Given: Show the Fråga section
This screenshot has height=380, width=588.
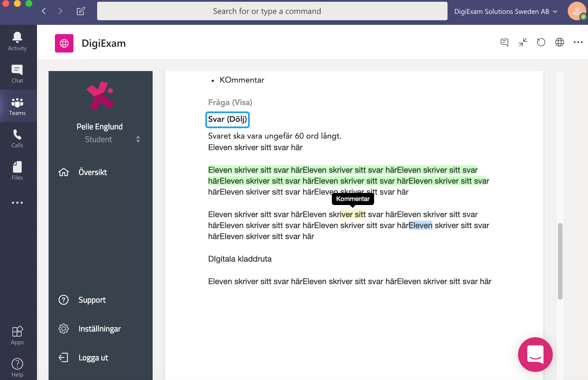Looking at the screenshot, I should pos(230,102).
